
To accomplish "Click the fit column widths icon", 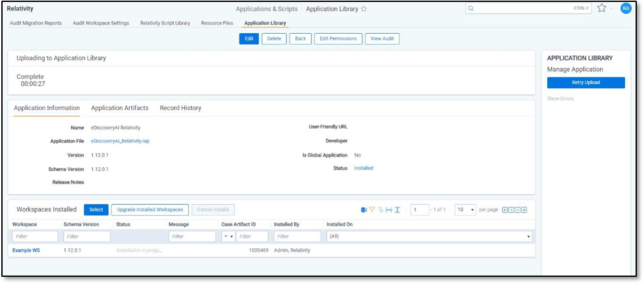I will [388, 210].
